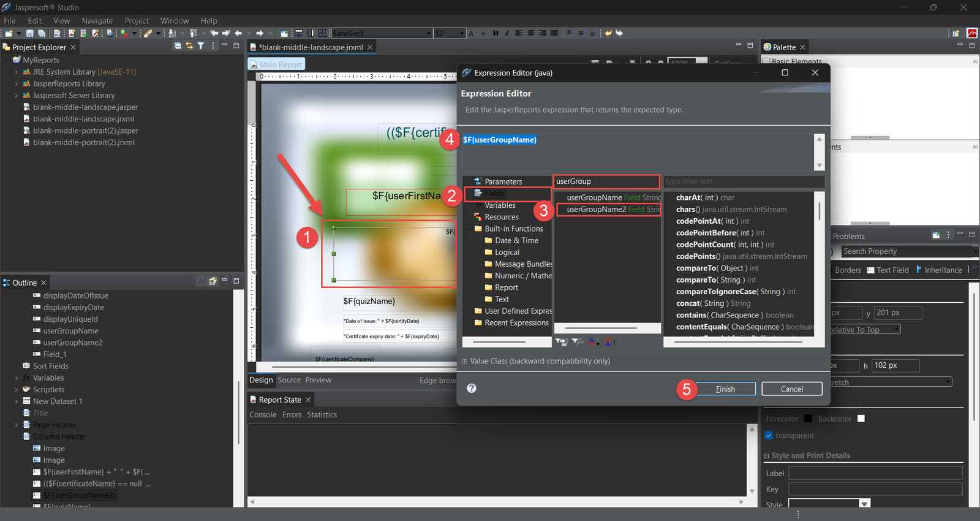Expand Value Class backward compatibility section

[x=465, y=361]
